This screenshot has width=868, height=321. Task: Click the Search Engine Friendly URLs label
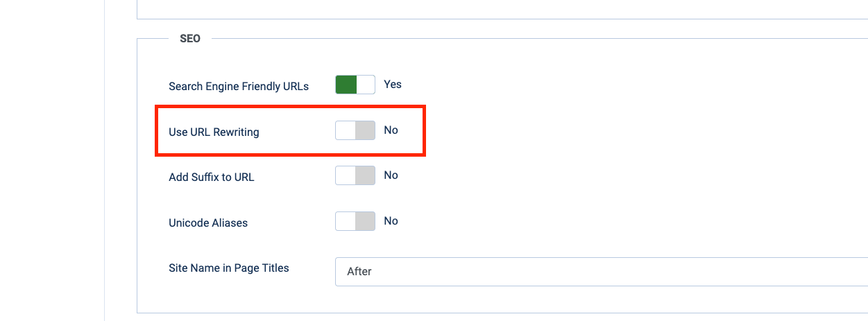(239, 87)
